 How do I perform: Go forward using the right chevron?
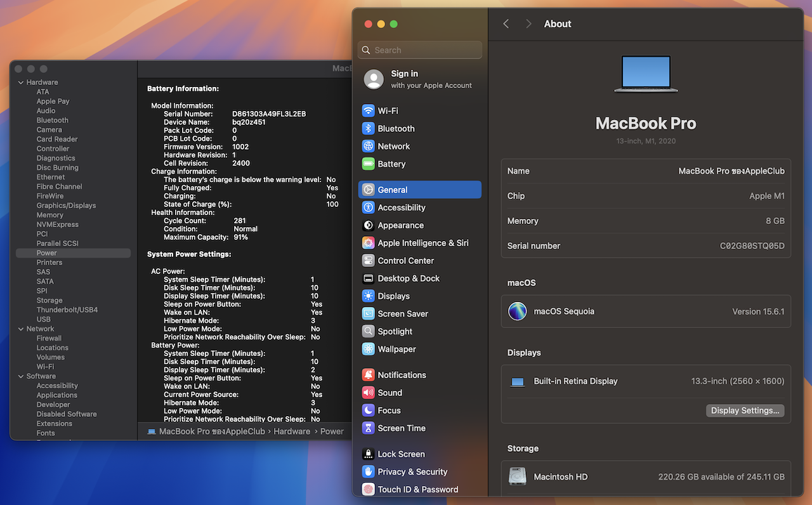528,23
